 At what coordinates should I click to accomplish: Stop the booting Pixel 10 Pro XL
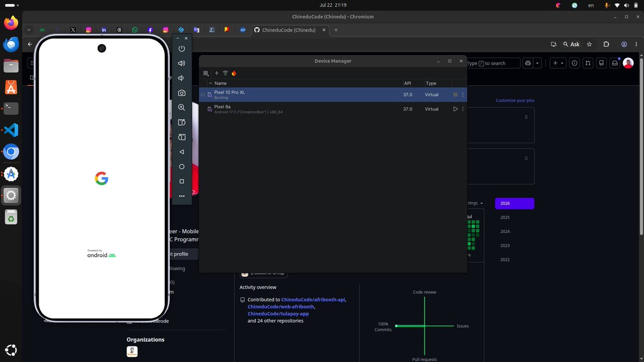pyautogui.click(x=456, y=94)
